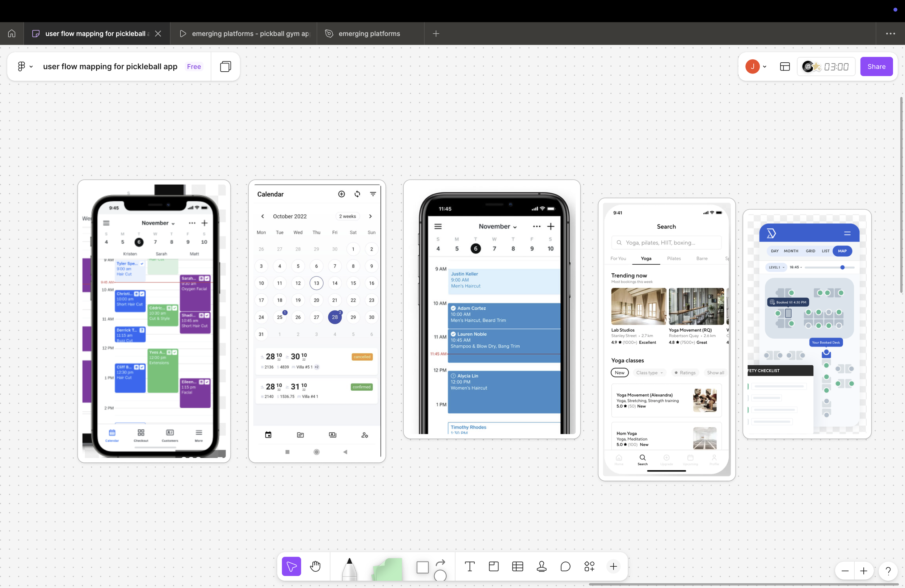Select the Hand tool in bottom toolbar
This screenshot has width=905, height=588.
[315, 566]
